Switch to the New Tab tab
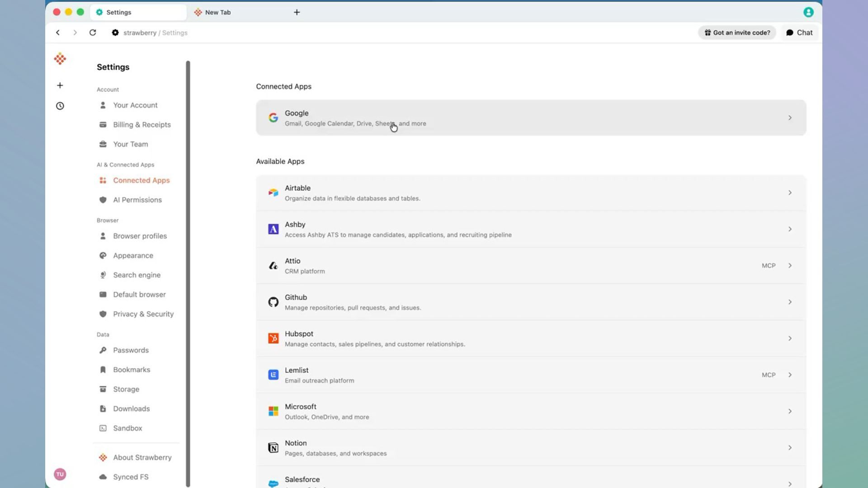Viewport: 868px width, 488px height. point(218,12)
